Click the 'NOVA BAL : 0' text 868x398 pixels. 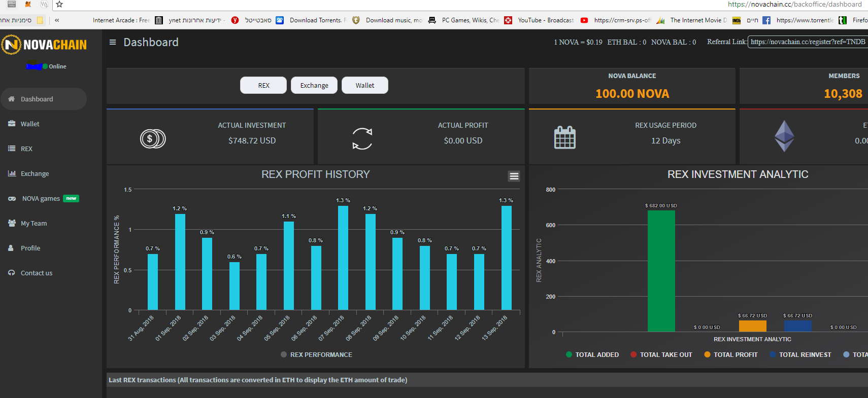tap(674, 42)
